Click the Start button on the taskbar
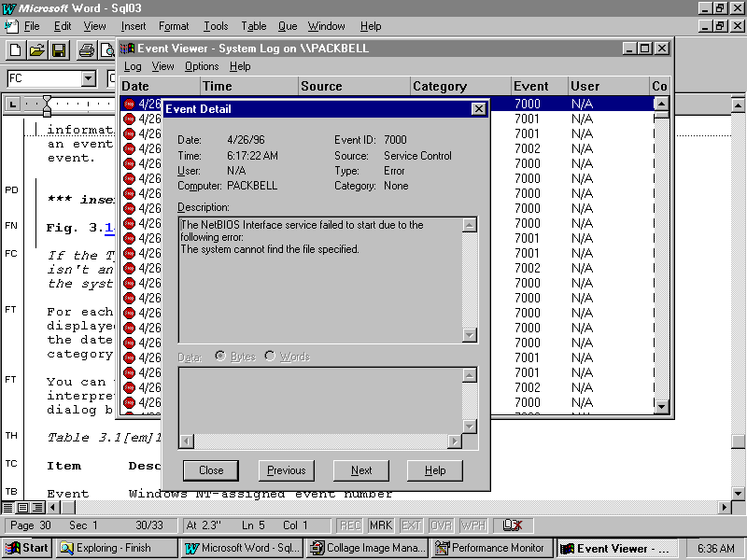The width and height of the screenshot is (747, 560). (26, 548)
